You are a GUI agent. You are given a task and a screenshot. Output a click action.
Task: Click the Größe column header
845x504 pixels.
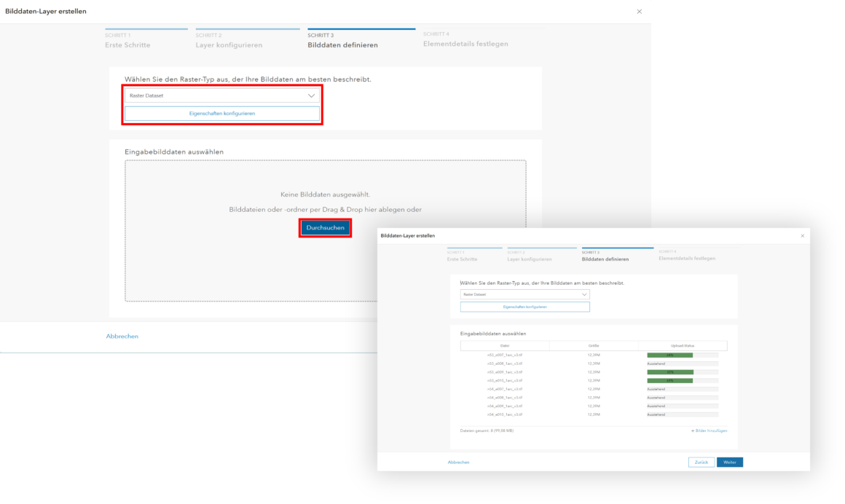[x=594, y=345]
